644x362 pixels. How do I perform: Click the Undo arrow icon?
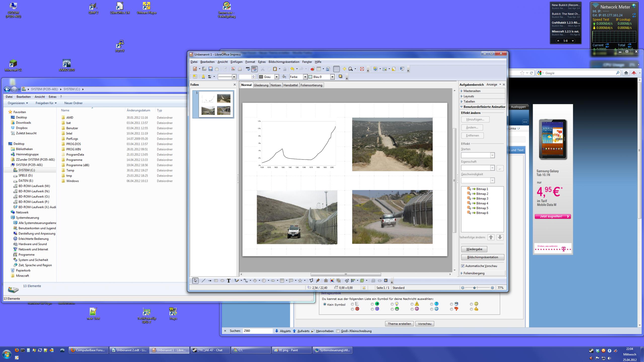292,69
